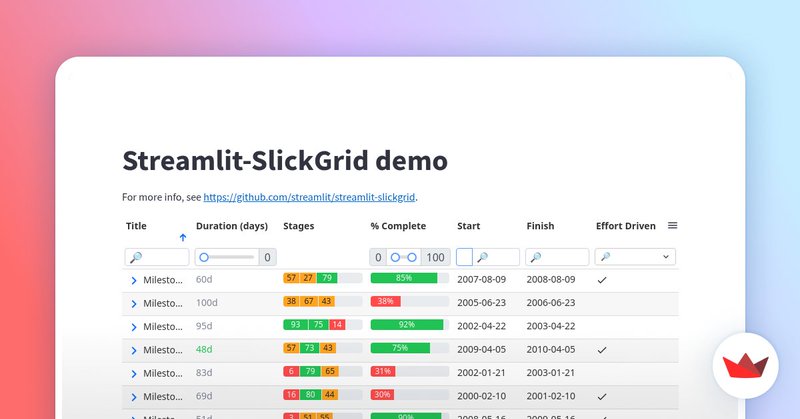Viewport: 800px width, 419px height.
Task: Click the Duration filter value box showing 0
Action: 267,257
